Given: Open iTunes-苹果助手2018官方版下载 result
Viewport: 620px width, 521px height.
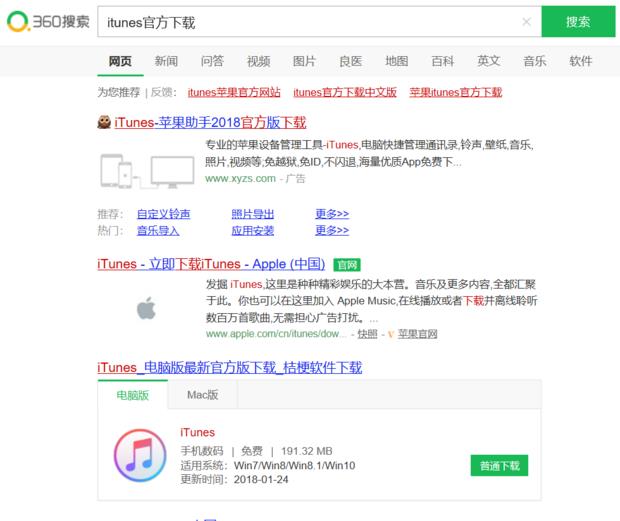Looking at the screenshot, I should [210, 123].
